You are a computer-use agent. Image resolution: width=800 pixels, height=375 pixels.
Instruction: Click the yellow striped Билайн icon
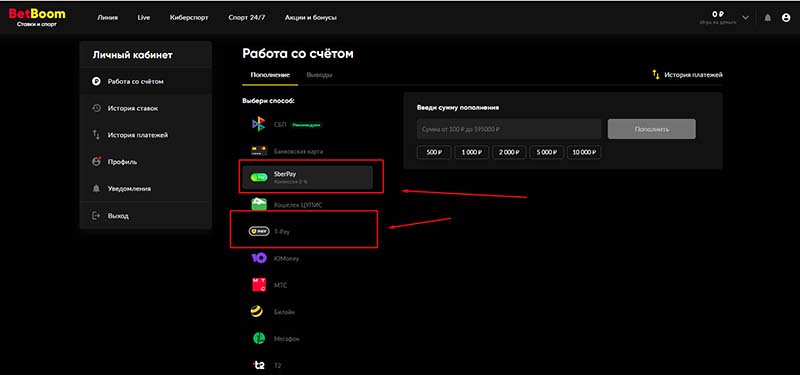coord(257,312)
